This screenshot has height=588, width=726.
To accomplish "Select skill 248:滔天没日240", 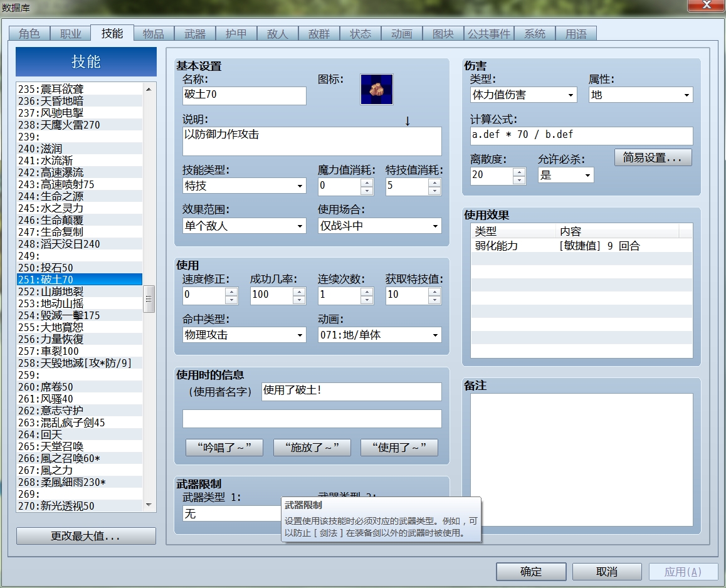I will tap(79, 244).
